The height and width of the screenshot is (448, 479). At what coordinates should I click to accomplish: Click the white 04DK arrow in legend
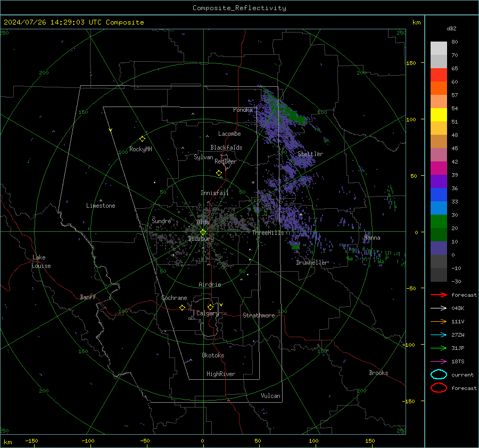click(x=439, y=308)
